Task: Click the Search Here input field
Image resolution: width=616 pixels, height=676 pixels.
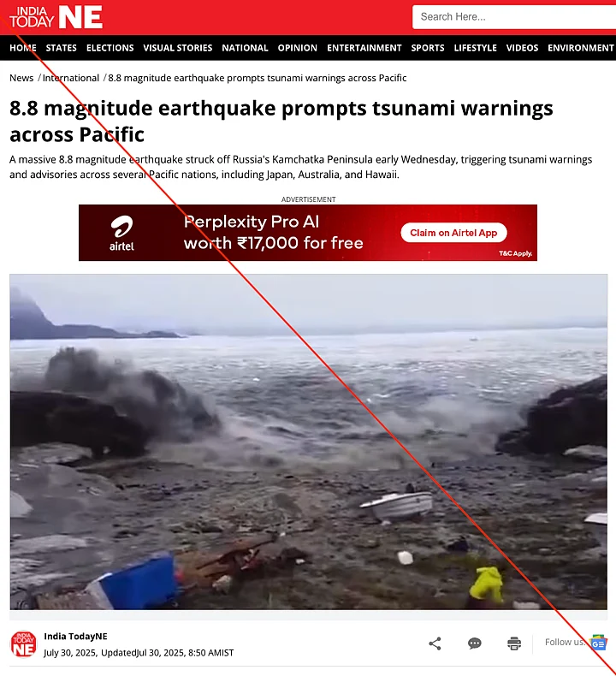Action: (x=514, y=17)
